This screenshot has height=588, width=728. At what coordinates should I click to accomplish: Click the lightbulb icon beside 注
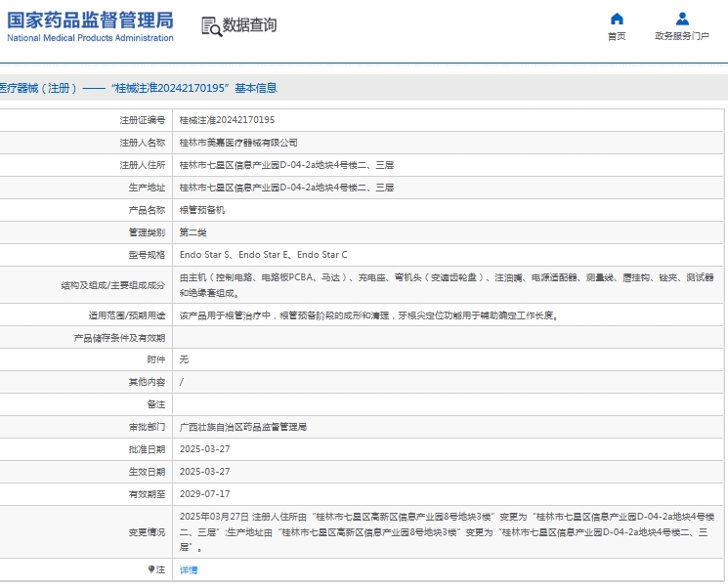tap(150, 569)
